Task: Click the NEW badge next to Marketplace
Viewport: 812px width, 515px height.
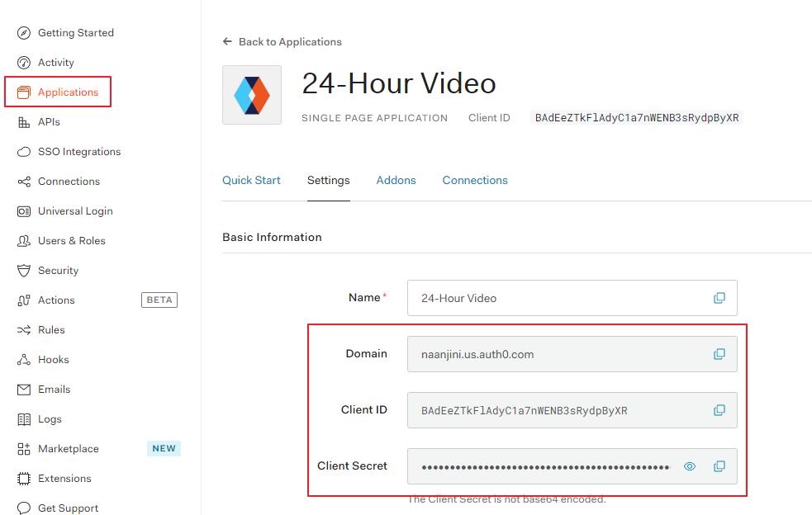Action: tap(164, 449)
